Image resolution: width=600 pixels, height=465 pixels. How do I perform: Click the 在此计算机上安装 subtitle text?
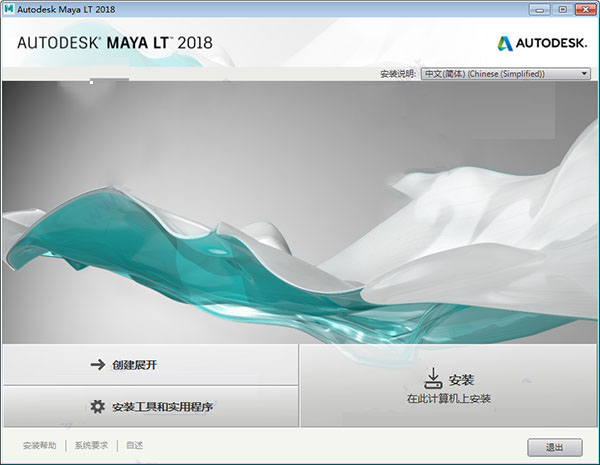[448, 399]
